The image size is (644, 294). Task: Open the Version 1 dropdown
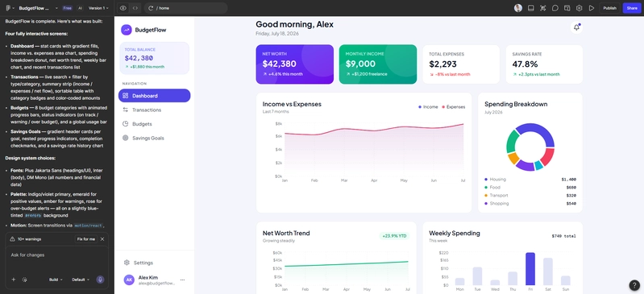click(x=98, y=8)
